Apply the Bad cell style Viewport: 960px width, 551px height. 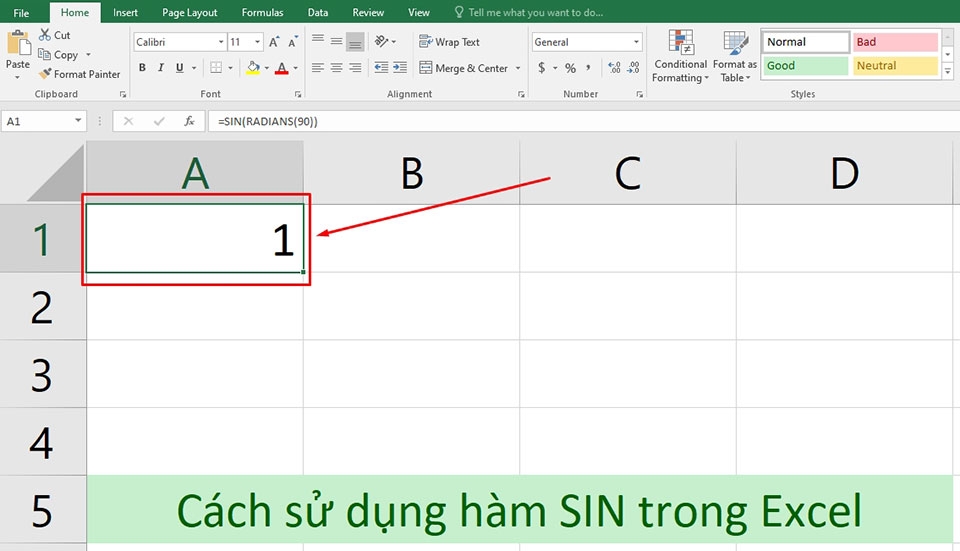point(895,42)
